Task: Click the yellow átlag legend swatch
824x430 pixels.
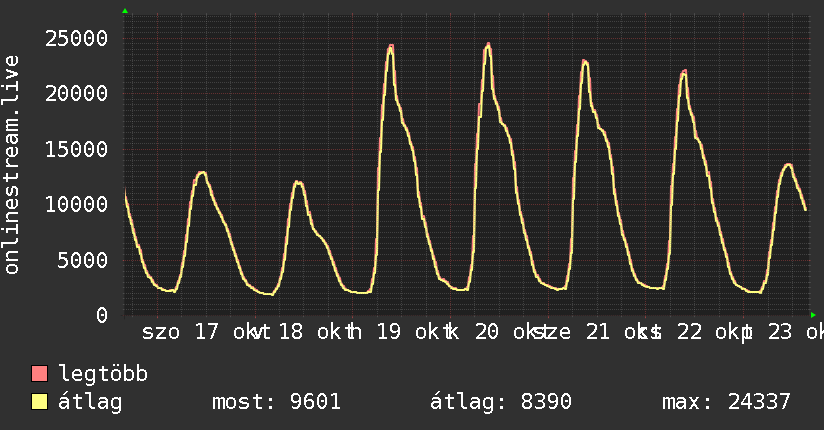Action: tap(39, 402)
